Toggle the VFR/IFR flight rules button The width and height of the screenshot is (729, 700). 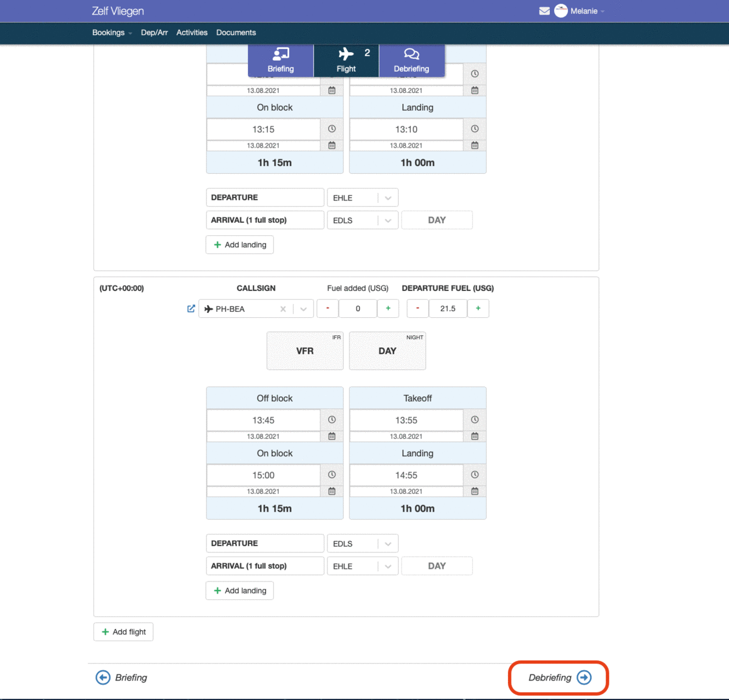coord(305,351)
